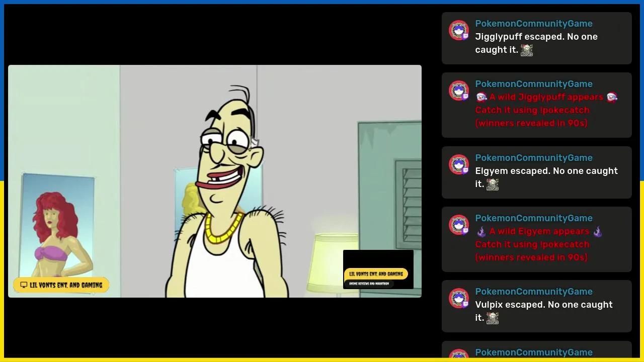Click the cartoon video feed
This screenshot has width=644, height=362.
215,181
